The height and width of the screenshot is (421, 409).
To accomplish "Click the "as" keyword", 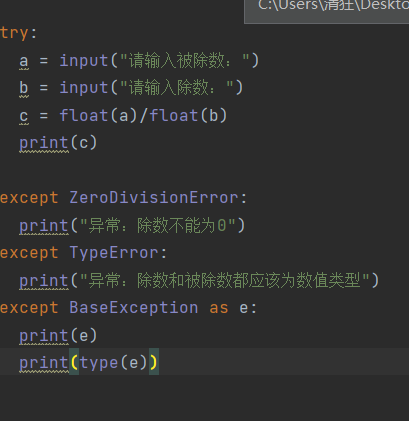I will 219,308.
